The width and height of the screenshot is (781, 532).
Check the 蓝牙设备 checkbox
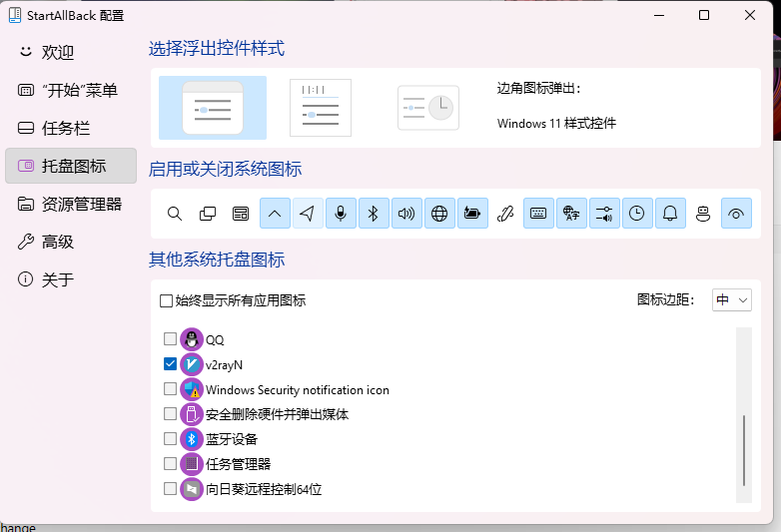point(170,438)
